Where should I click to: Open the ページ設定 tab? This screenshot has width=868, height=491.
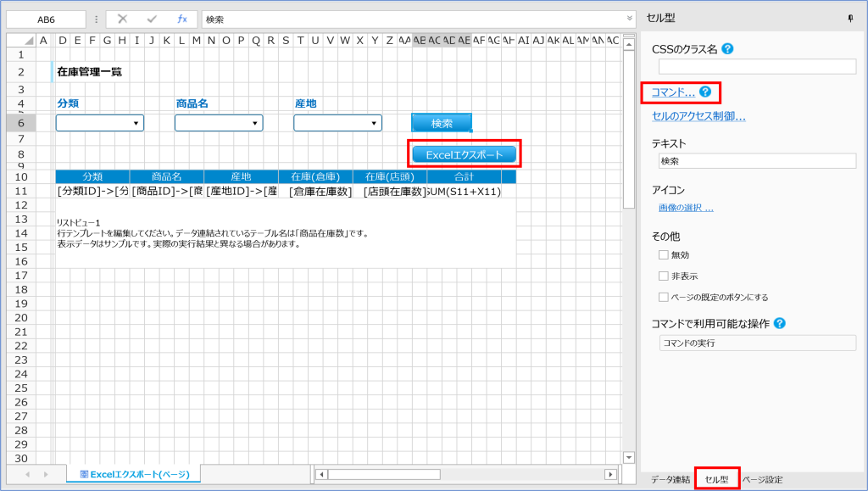click(764, 479)
